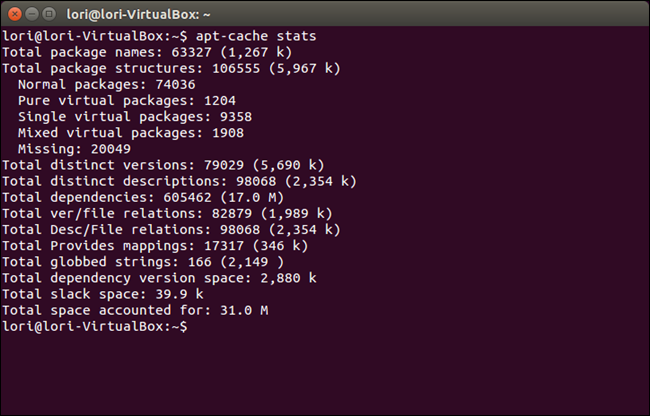Image resolution: width=650 pixels, height=416 pixels.
Task: Close the terminal window
Action: [x=15, y=14]
